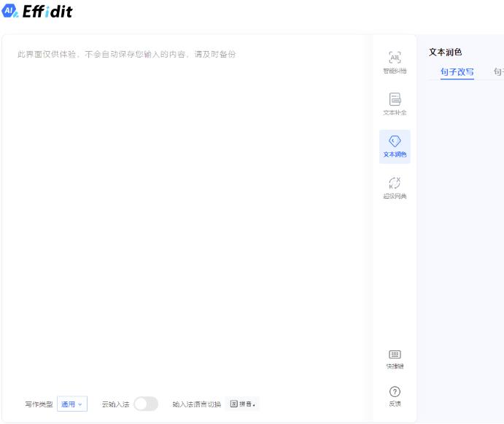Click the blue AI logo icon
This screenshot has height=424, width=504.
coord(10,12)
